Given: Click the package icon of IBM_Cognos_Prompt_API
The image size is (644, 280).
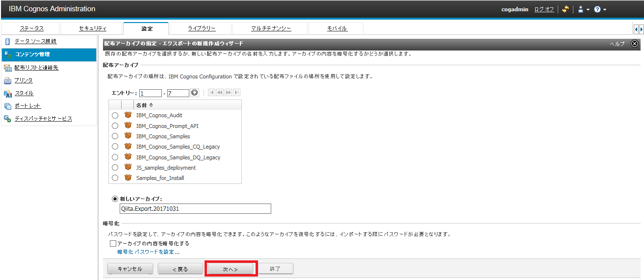Looking at the screenshot, I should (x=128, y=126).
